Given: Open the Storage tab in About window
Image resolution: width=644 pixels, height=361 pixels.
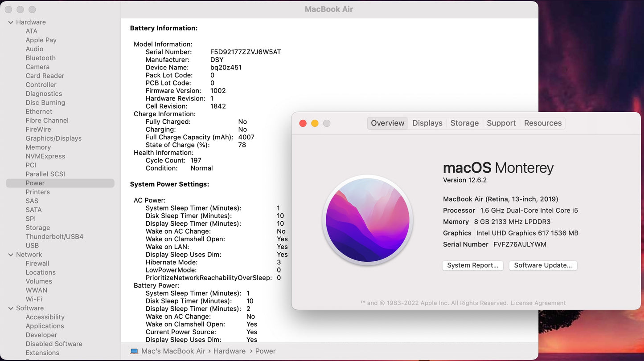Looking at the screenshot, I should 464,123.
